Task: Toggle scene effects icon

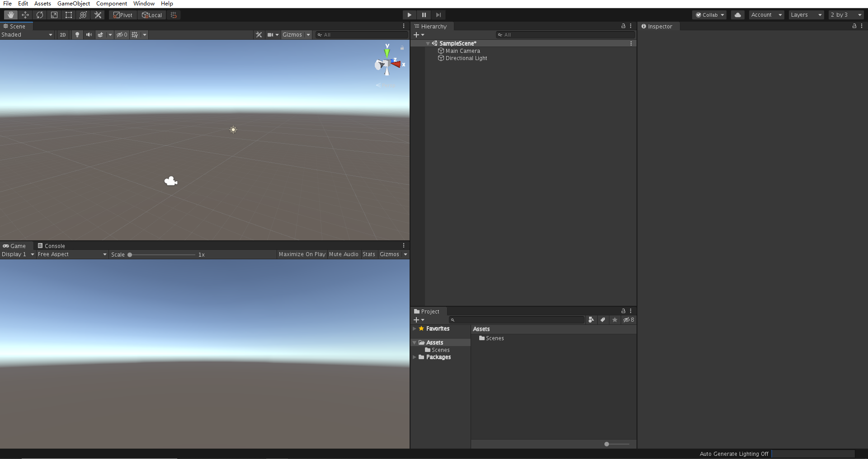Action: tap(100, 35)
